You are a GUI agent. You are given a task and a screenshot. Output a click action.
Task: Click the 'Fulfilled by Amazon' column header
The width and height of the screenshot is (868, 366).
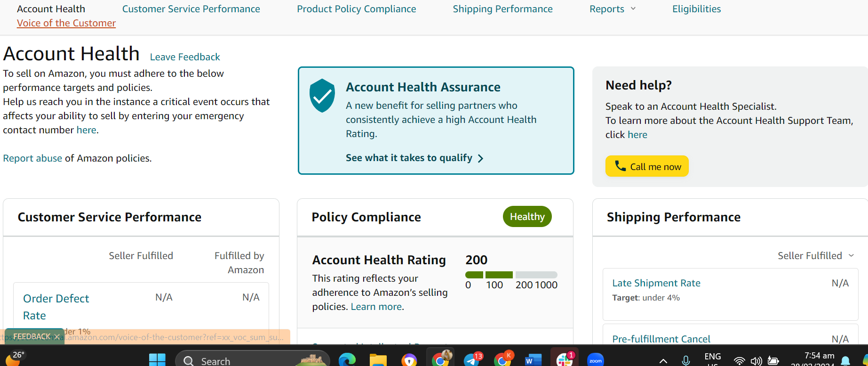(239, 263)
